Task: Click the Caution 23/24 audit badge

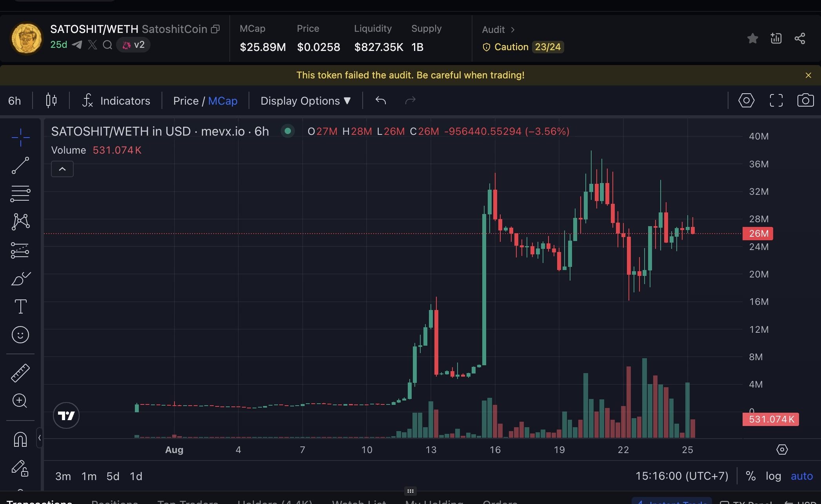Action: pos(523,47)
